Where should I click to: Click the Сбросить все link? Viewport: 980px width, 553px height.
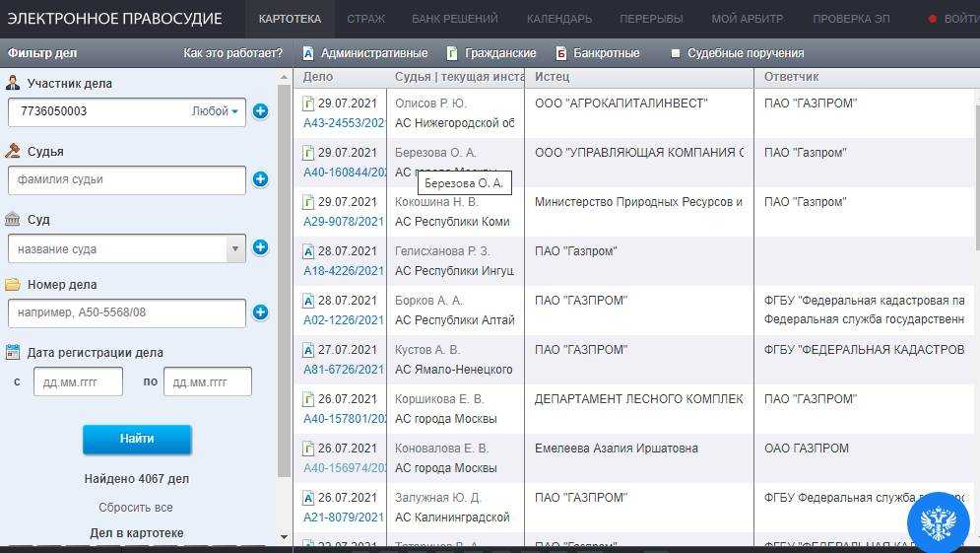(136, 508)
